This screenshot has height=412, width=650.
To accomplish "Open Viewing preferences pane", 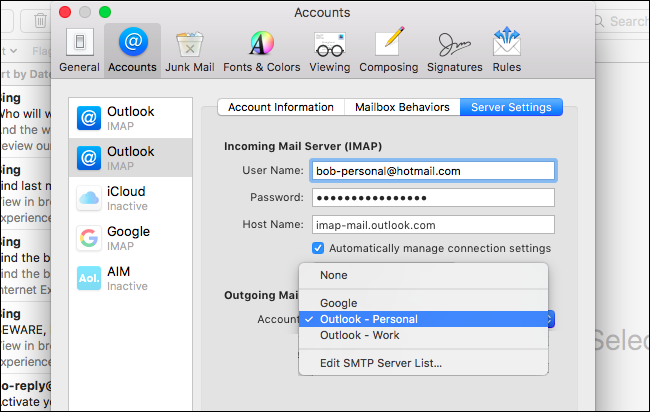I will (330, 50).
